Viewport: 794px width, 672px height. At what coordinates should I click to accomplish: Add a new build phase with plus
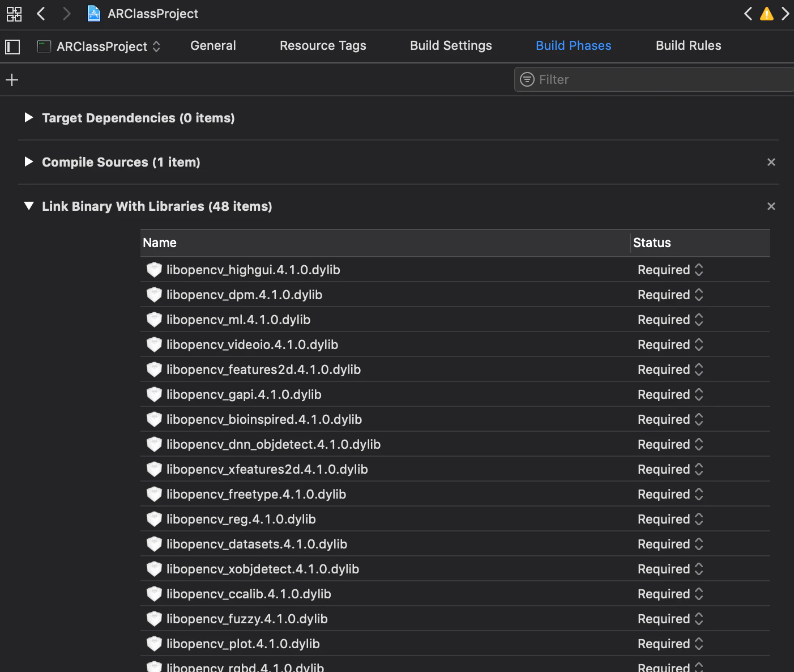tap(12, 80)
